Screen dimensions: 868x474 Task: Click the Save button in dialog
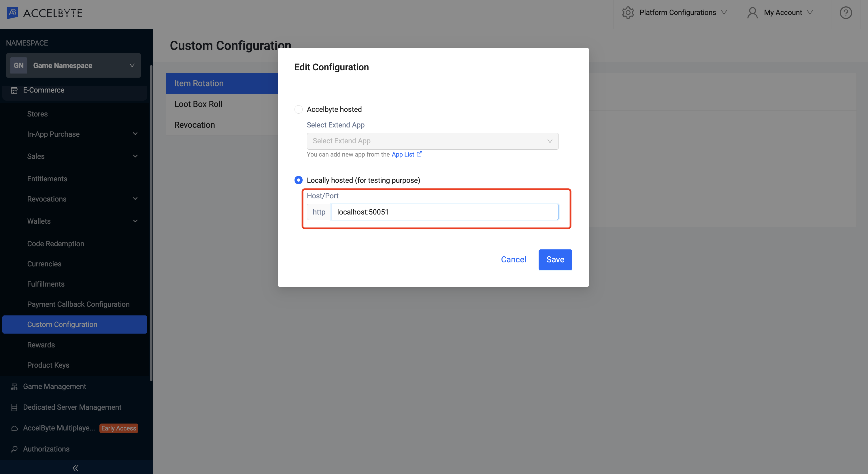click(x=555, y=259)
